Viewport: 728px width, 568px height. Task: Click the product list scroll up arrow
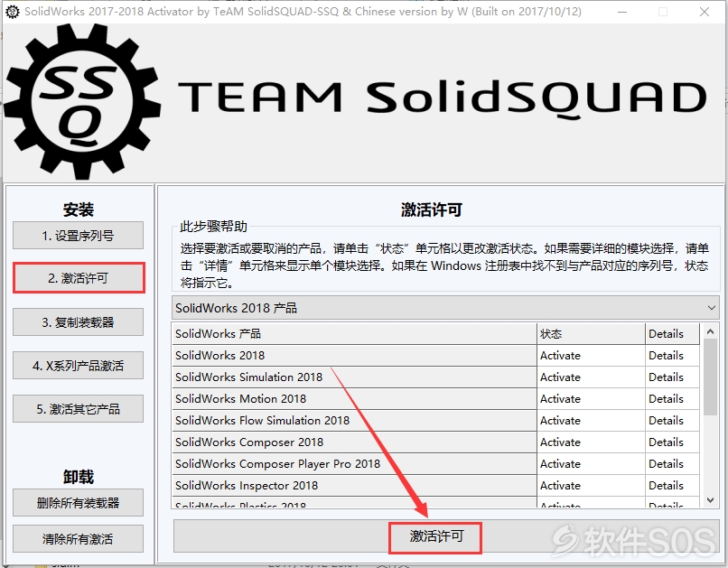tap(710, 331)
